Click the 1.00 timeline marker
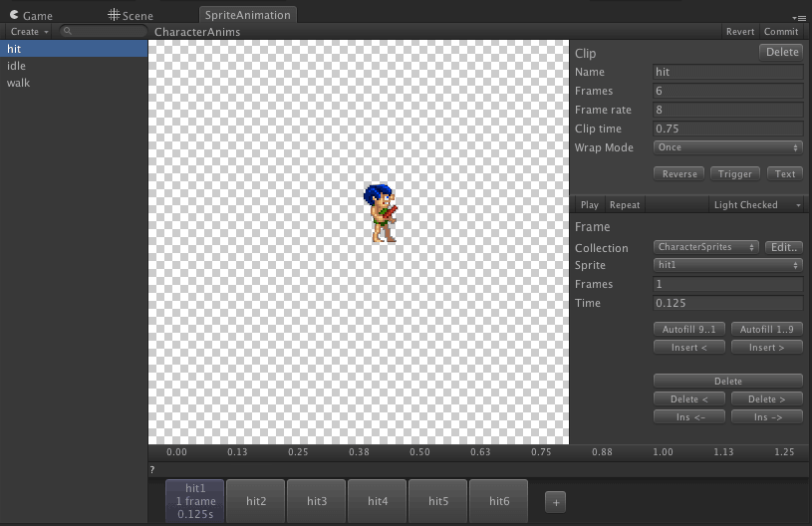This screenshot has height=526, width=812. pos(663,452)
